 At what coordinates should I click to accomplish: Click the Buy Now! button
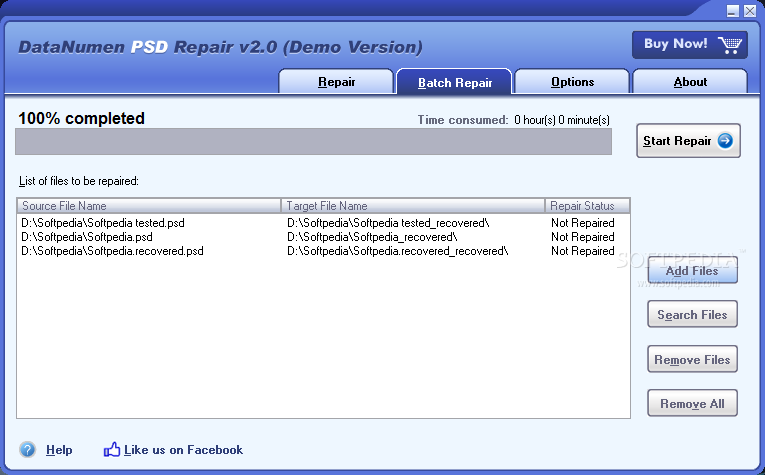click(x=690, y=45)
